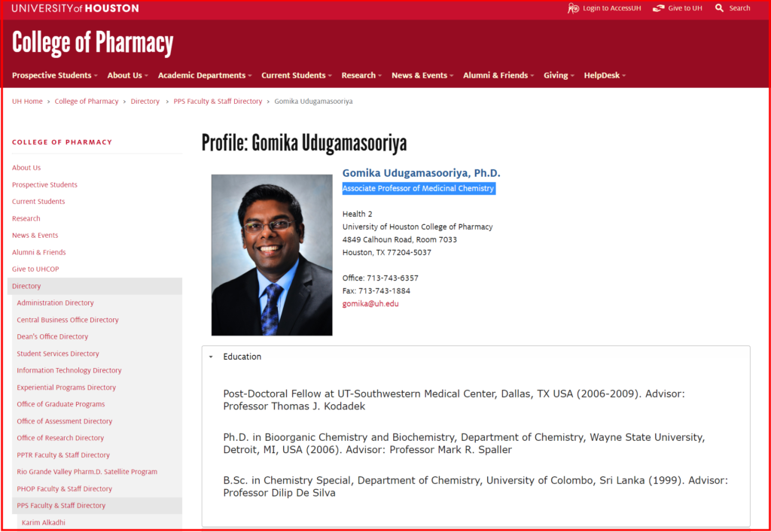The image size is (771, 532).
Task: Open the News & Events menu
Action: 422,75
